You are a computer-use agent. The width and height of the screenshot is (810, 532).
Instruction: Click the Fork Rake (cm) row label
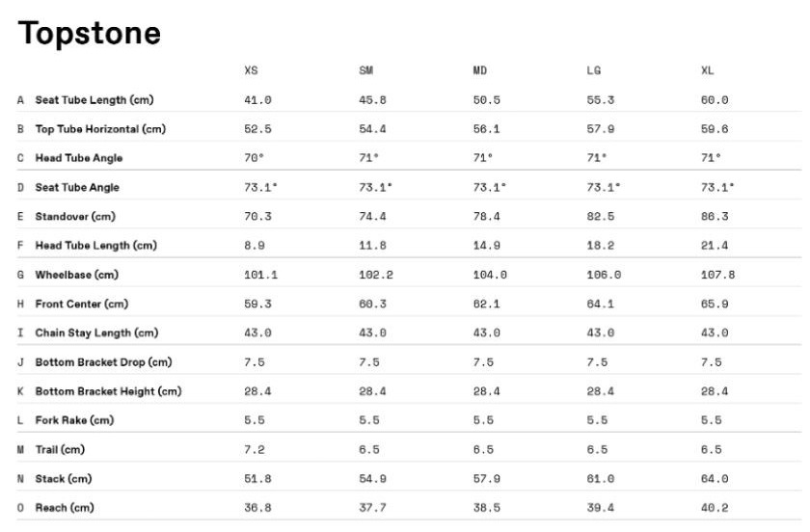[x=74, y=420]
